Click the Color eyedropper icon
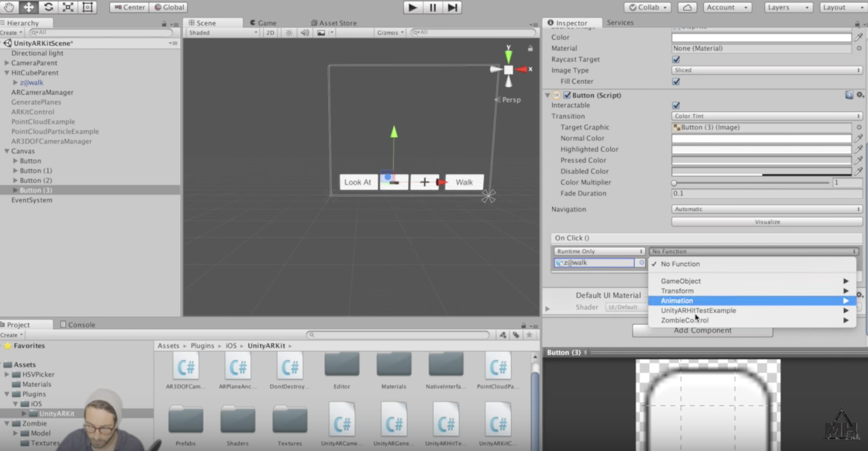Viewport: 868px width, 451px height. (859, 37)
